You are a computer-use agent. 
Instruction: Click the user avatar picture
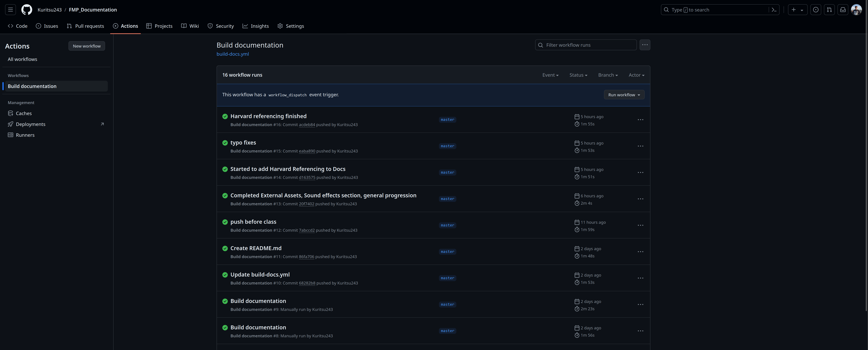[x=856, y=10]
